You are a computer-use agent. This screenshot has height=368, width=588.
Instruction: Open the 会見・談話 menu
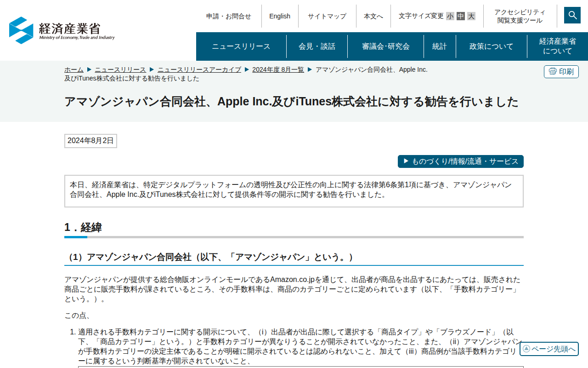pyautogui.click(x=317, y=46)
